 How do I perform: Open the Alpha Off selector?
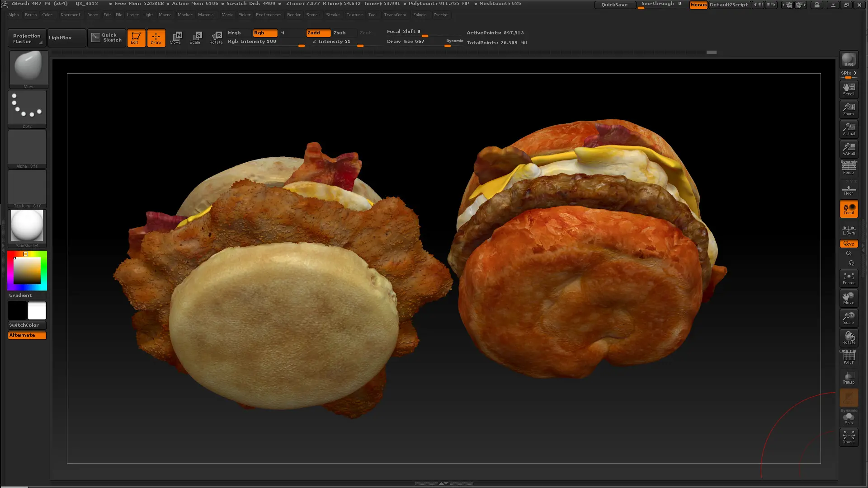(27, 149)
